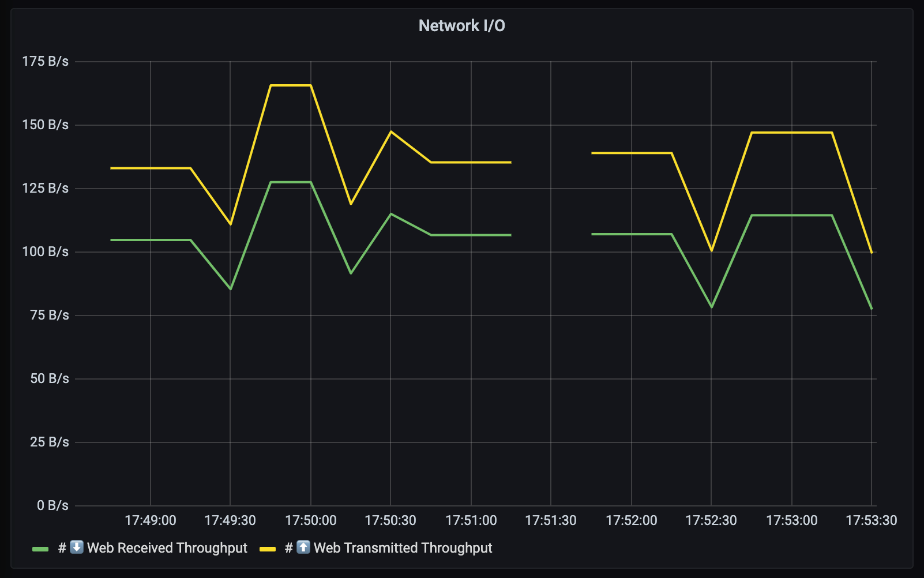Click the 17:50:00 time axis label
The height and width of the screenshot is (578, 924).
click(x=311, y=520)
